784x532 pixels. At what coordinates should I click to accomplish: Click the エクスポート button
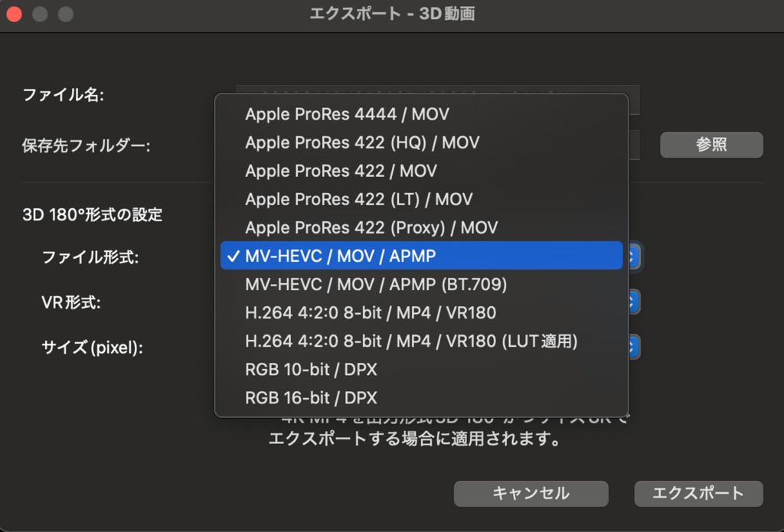point(697,494)
